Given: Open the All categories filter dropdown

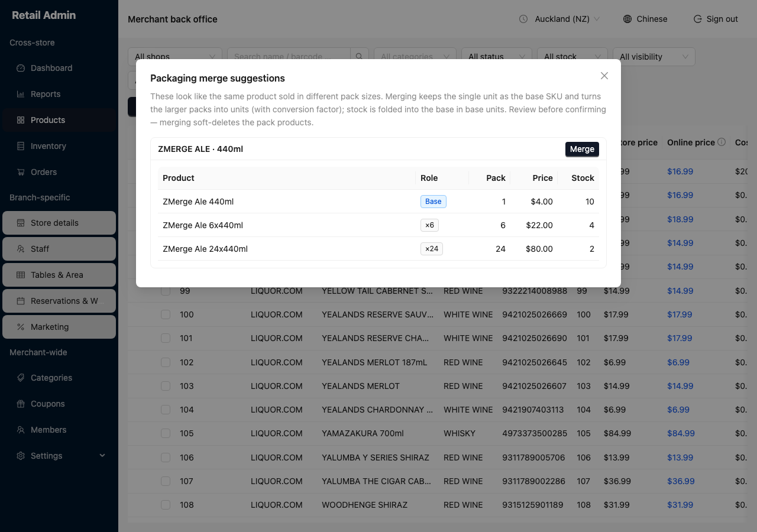Looking at the screenshot, I should coord(415,57).
